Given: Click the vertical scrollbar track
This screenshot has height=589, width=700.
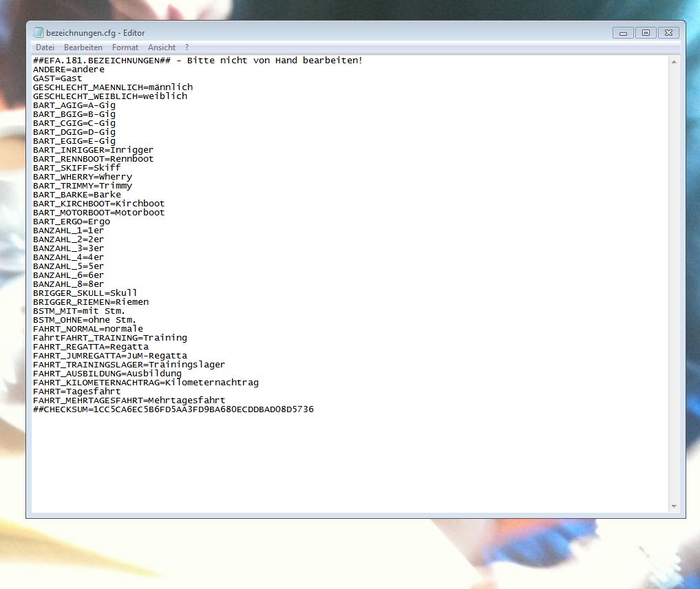Looking at the screenshot, I should point(674,275).
